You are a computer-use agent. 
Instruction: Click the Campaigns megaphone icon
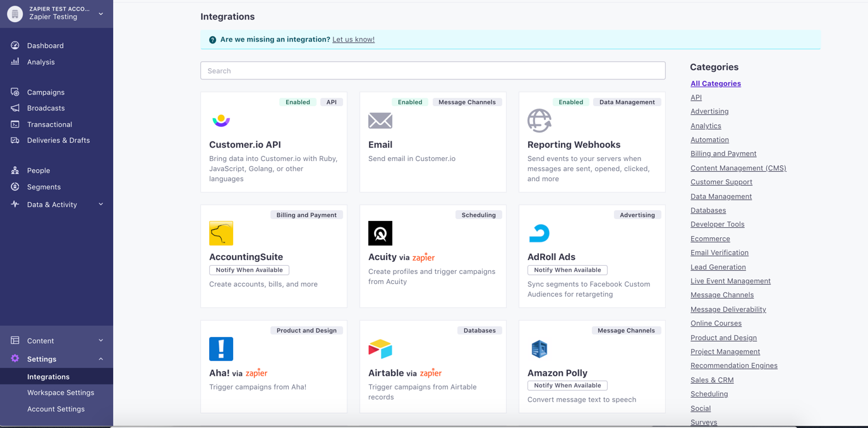point(15,92)
